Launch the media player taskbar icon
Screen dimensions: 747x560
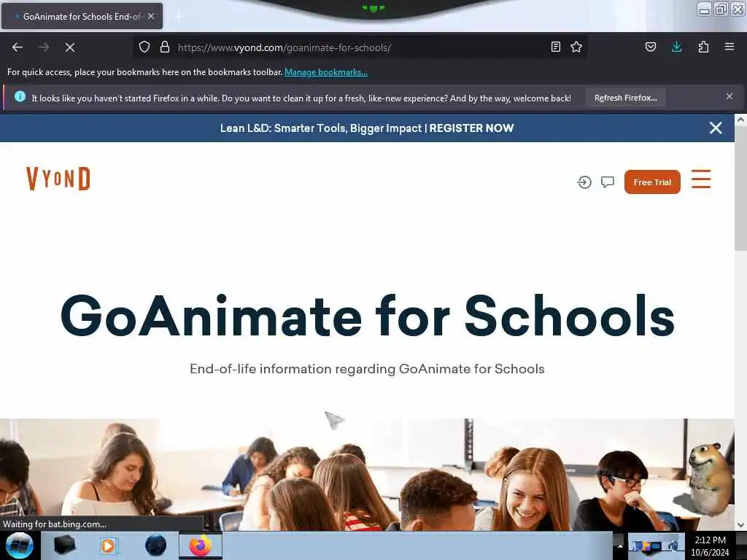click(x=109, y=545)
